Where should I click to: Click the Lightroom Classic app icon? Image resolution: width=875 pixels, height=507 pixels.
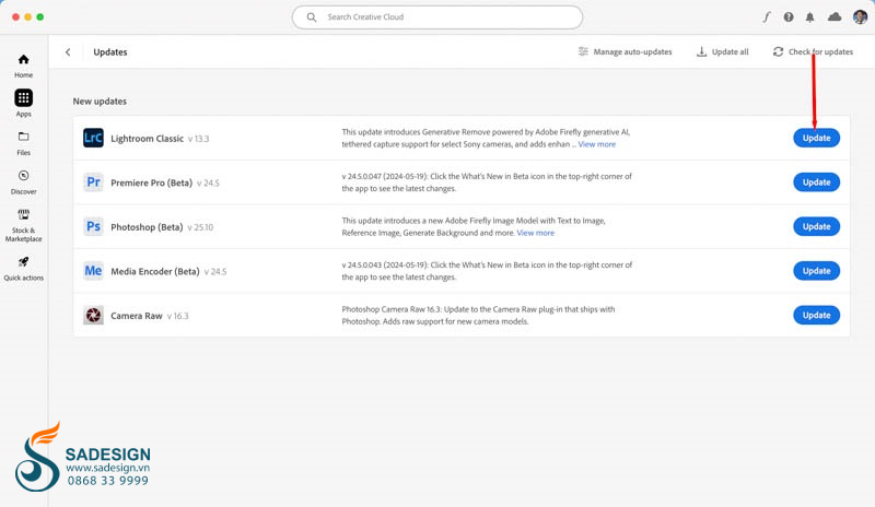93,138
